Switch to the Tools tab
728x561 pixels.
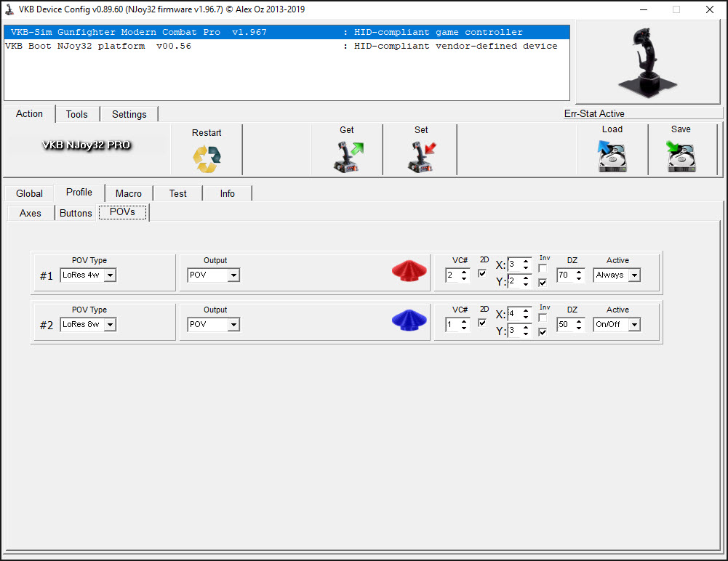click(x=76, y=114)
